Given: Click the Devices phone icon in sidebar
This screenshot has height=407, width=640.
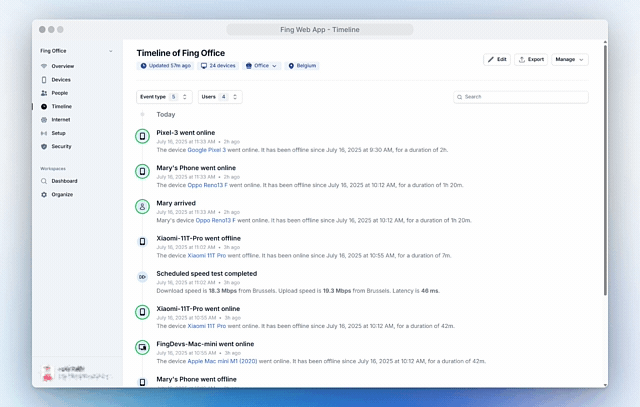Looking at the screenshot, I should (44, 80).
